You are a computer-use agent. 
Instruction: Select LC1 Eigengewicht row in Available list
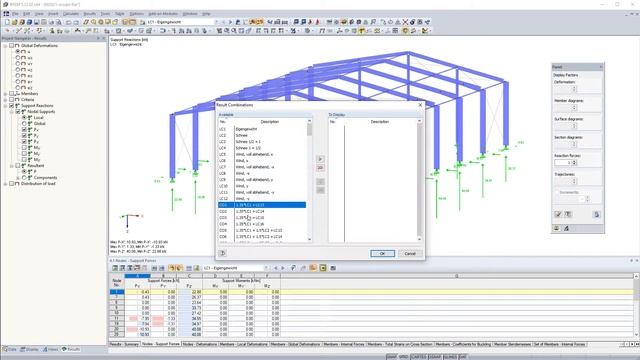tap(262, 129)
